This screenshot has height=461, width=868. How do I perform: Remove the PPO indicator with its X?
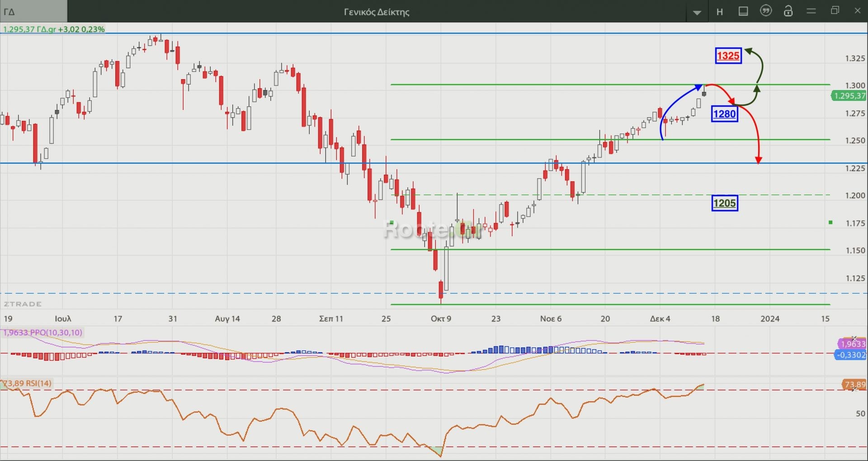coord(854,338)
